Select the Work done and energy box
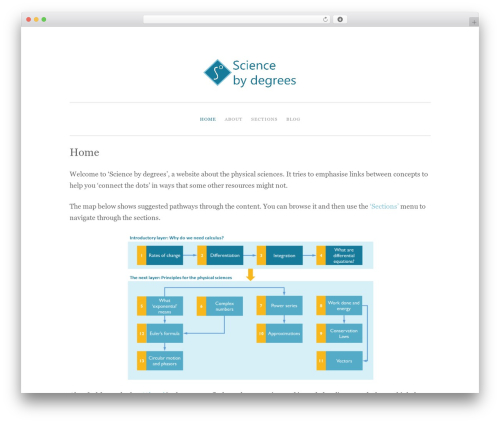 [x=339, y=306]
